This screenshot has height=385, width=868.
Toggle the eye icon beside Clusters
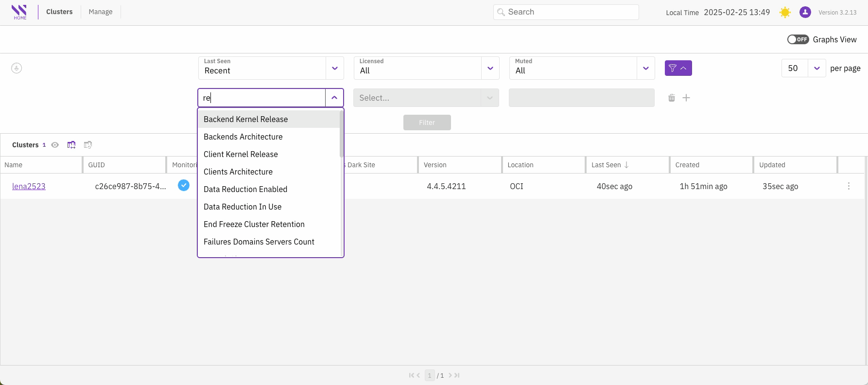(x=55, y=145)
